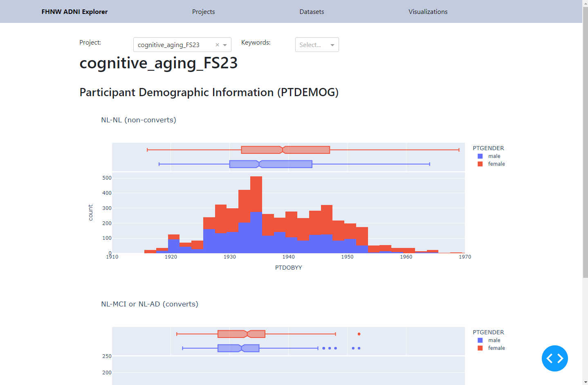The image size is (588, 385).
Task: Click the count y-axis title
Action: point(90,213)
